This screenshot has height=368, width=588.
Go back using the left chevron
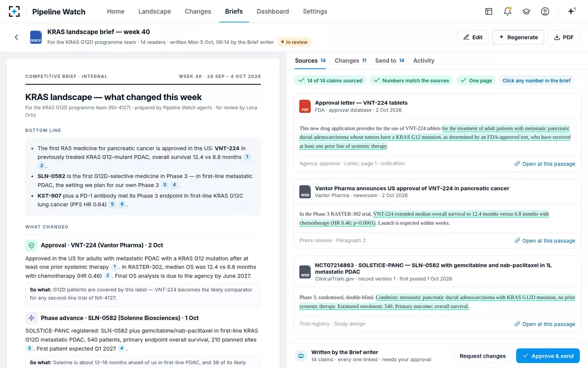pos(16,37)
